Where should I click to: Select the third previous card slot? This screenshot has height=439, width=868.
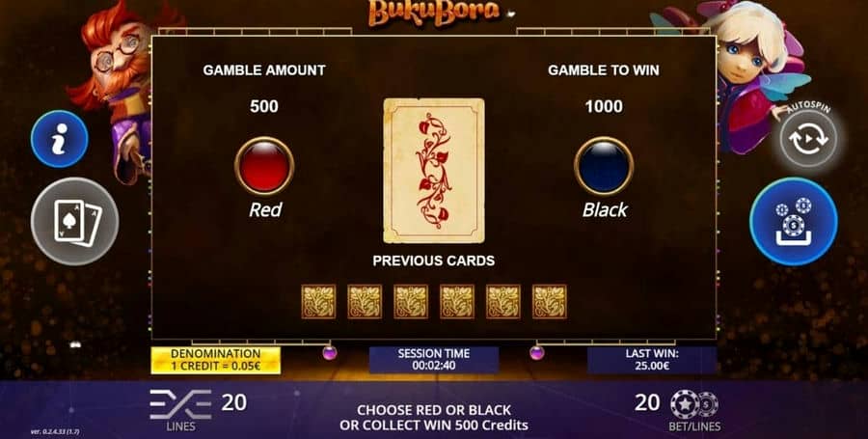tap(411, 302)
